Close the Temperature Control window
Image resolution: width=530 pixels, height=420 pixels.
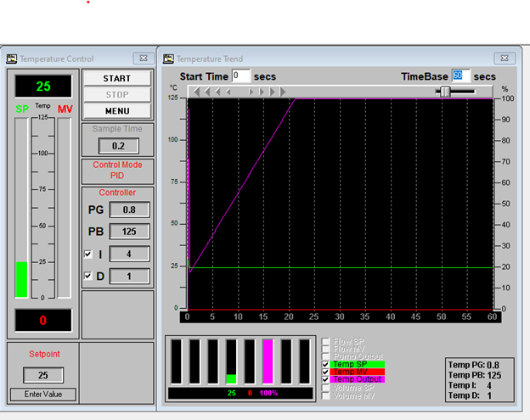pos(144,58)
